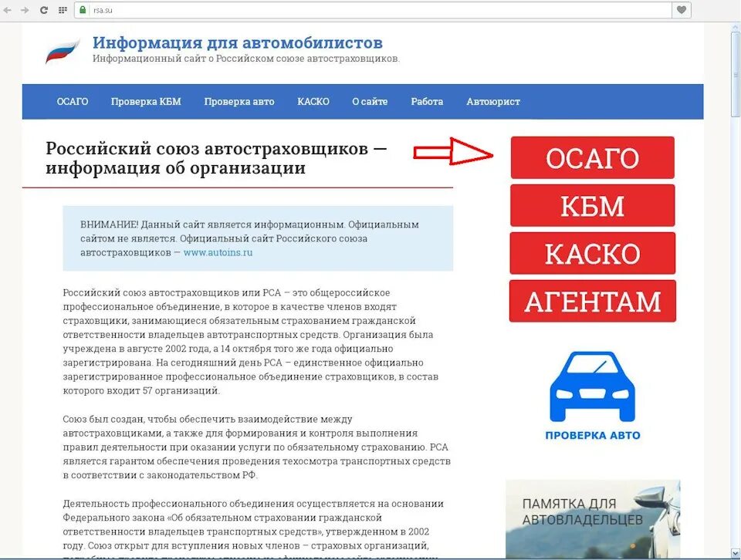Open the О сайте menu item
Viewport: 741px width, 560px height.
pos(370,102)
